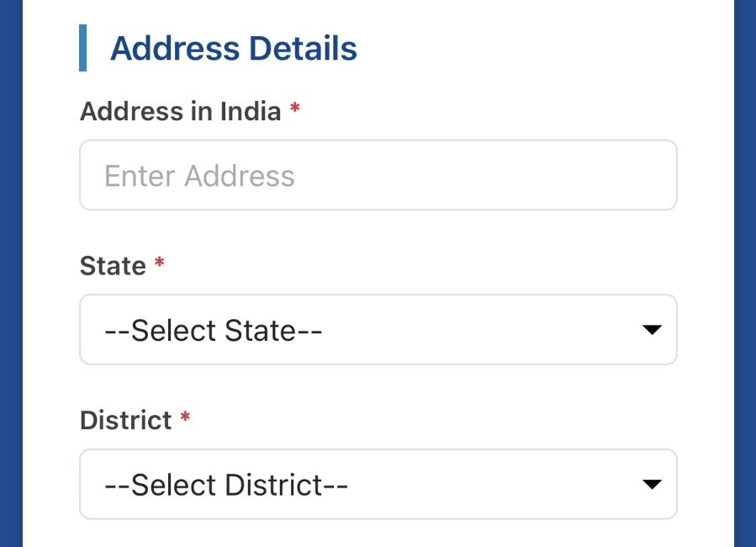This screenshot has width=756, height=547.
Task: Click the required asterisk beside Address in India
Action: tap(294, 109)
